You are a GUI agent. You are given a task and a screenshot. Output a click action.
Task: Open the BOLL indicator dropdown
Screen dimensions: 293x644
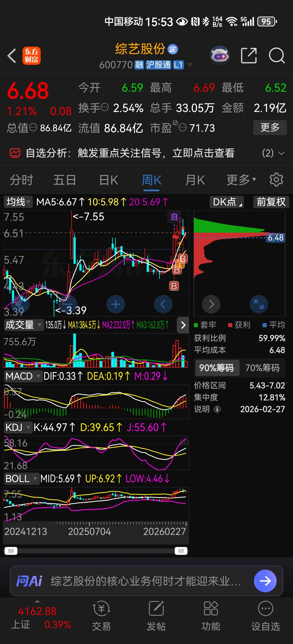(x=21, y=479)
